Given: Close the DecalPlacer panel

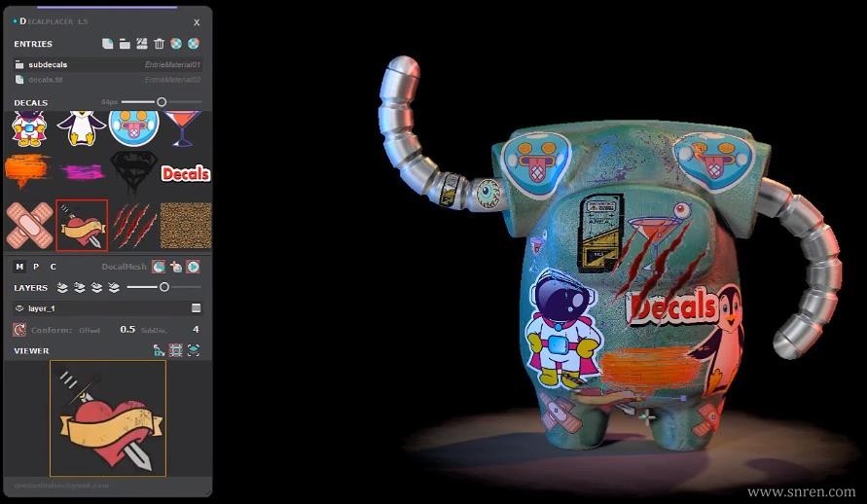Looking at the screenshot, I should click(x=197, y=22).
